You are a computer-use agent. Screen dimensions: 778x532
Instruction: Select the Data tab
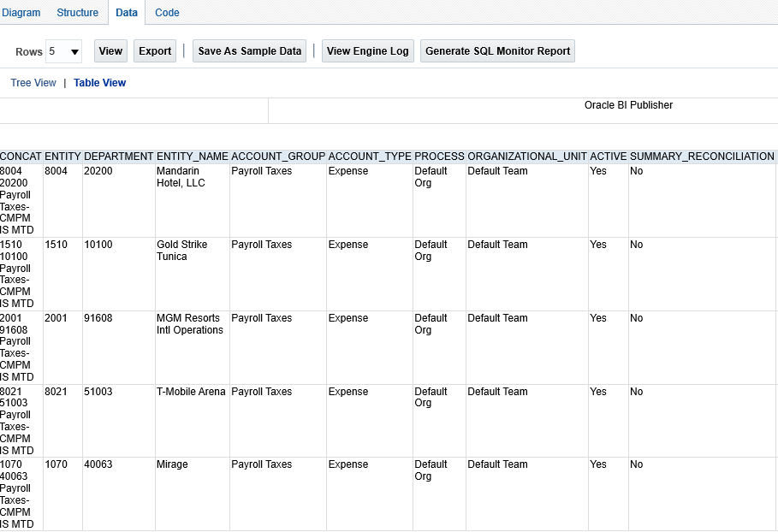(126, 13)
